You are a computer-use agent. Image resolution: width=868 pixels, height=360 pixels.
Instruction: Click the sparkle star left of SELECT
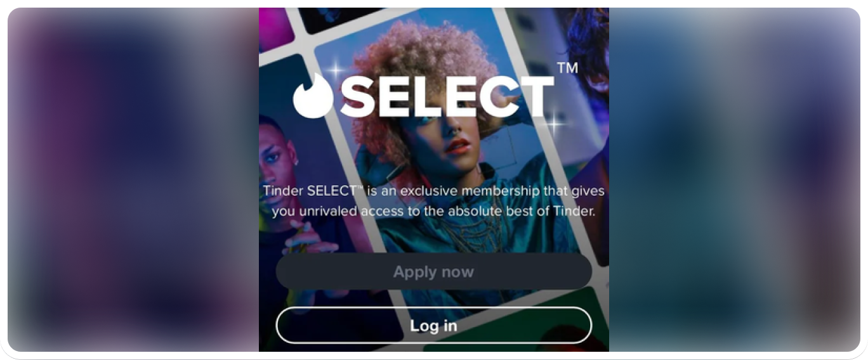[337, 71]
